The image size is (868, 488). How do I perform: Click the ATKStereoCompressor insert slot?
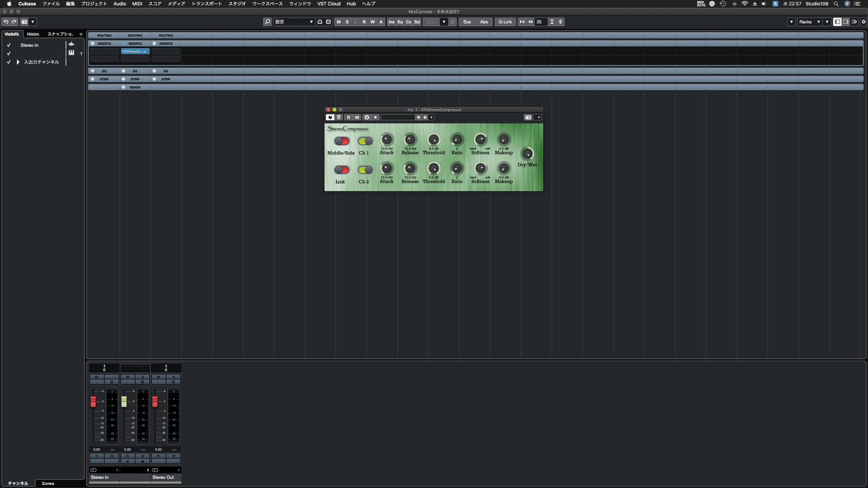click(x=135, y=51)
